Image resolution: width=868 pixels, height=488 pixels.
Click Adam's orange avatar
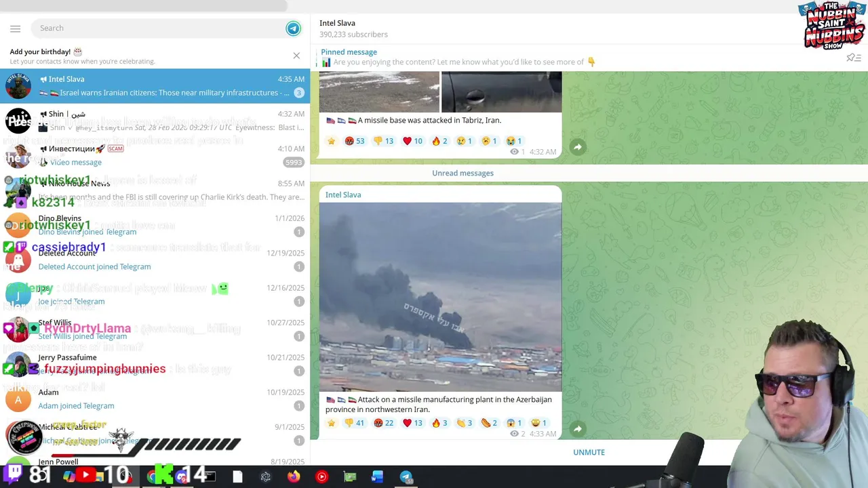pos(18,399)
